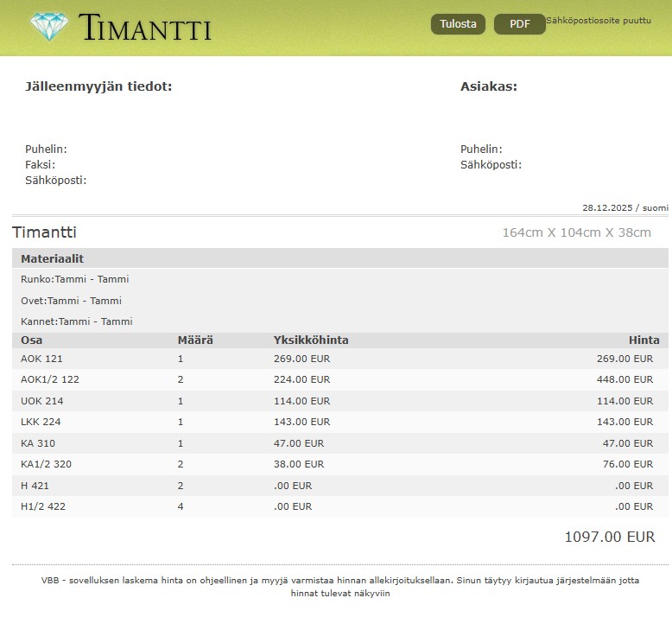Viewport: 672px width, 617px height.
Task: Click the date and language text '28.12.2025 / suomi'
Action: (x=624, y=208)
